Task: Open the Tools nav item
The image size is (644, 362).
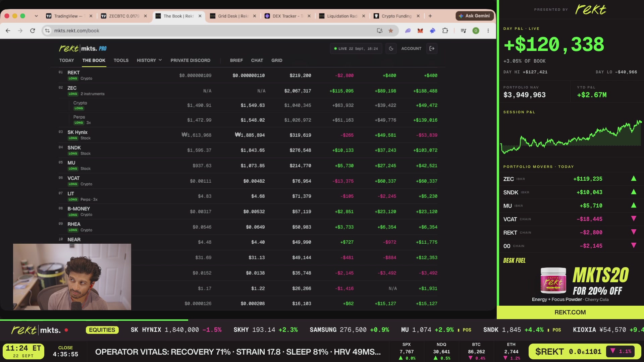Action: [121, 60]
